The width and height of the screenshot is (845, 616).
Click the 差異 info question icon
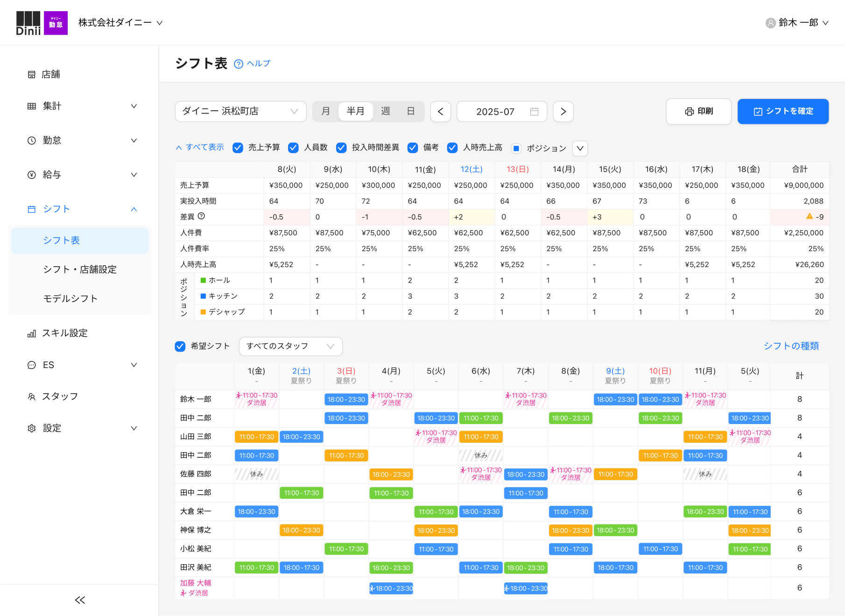[201, 216]
